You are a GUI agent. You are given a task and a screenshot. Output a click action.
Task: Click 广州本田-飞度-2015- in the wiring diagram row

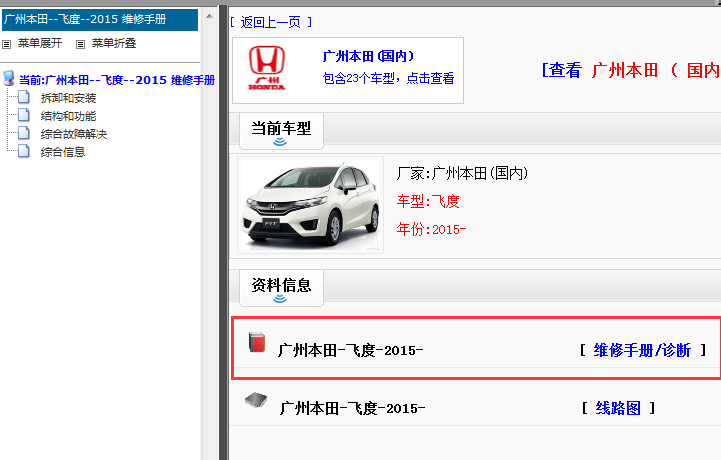click(x=352, y=408)
